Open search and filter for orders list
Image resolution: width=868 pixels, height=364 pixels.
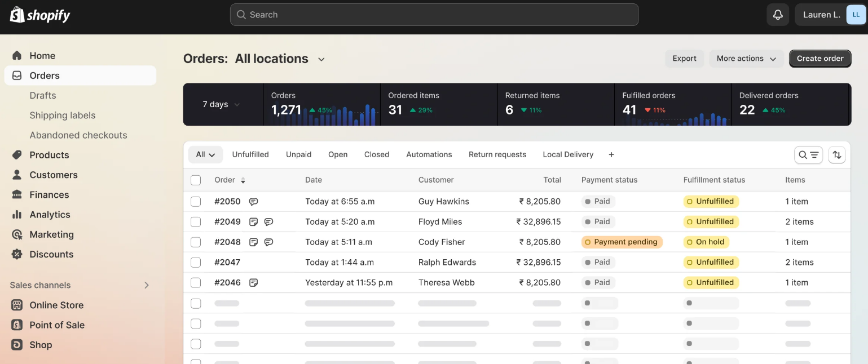(x=808, y=154)
